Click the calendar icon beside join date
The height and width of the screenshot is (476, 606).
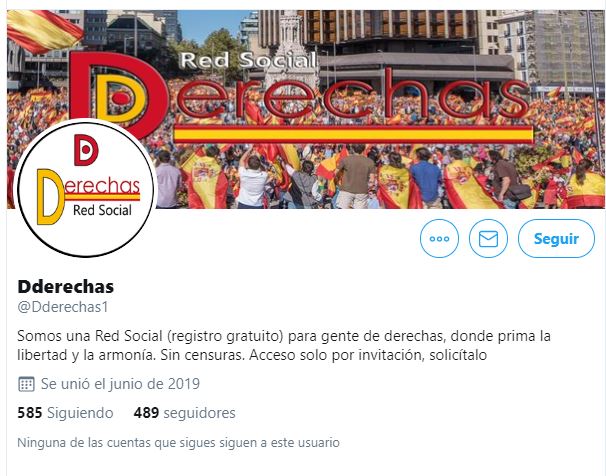click(26, 384)
